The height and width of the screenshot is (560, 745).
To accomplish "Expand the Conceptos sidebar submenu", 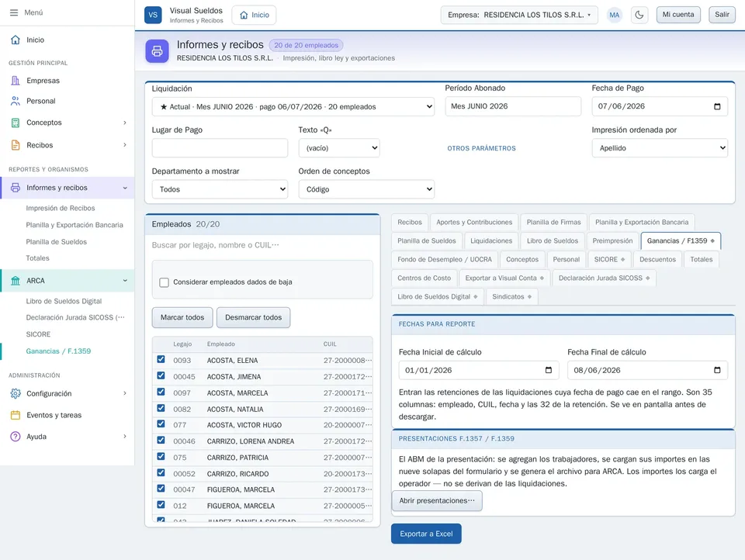I will point(124,123).
